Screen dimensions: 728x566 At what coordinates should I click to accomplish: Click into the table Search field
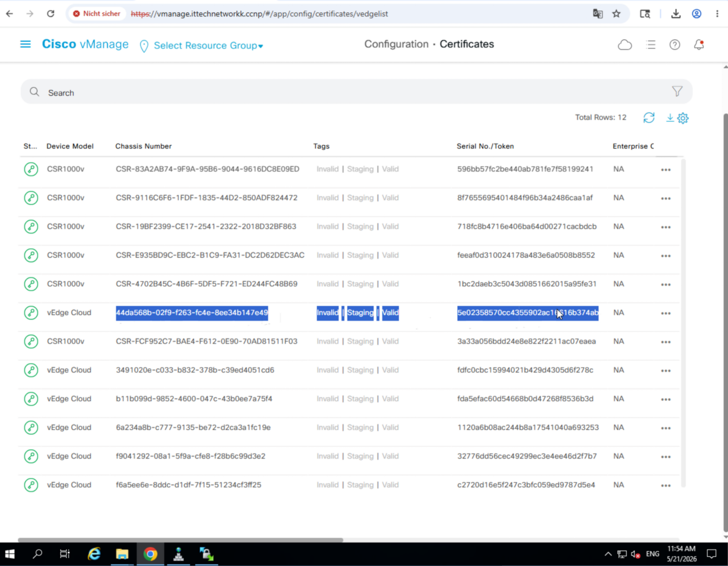pos(357,92)
